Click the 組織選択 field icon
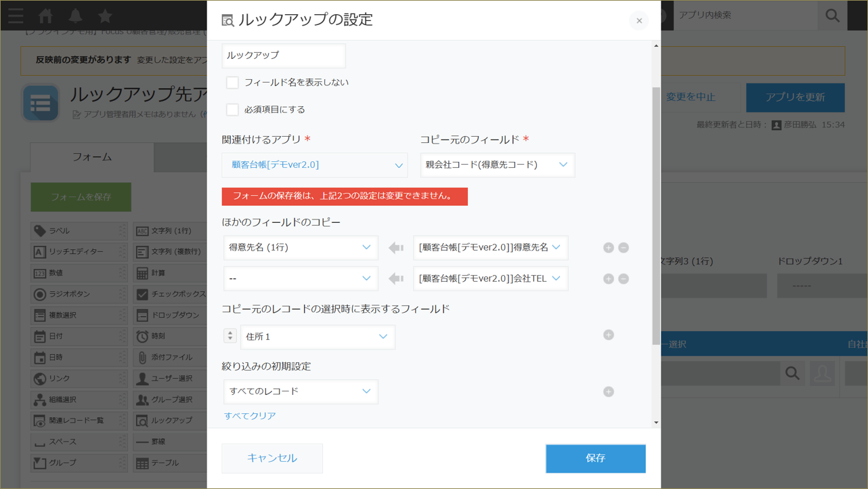The image size is (868, 489). click(40, 400)
